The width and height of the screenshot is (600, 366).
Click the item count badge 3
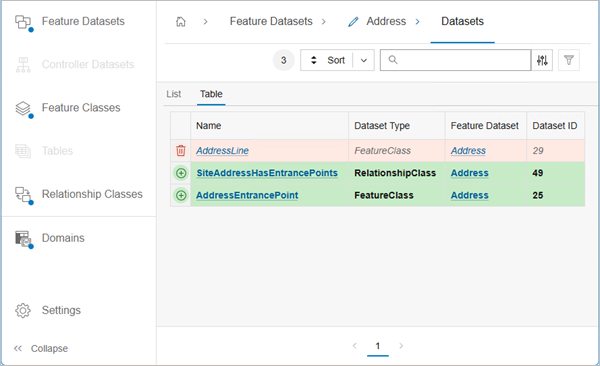[x=284, y=60]
